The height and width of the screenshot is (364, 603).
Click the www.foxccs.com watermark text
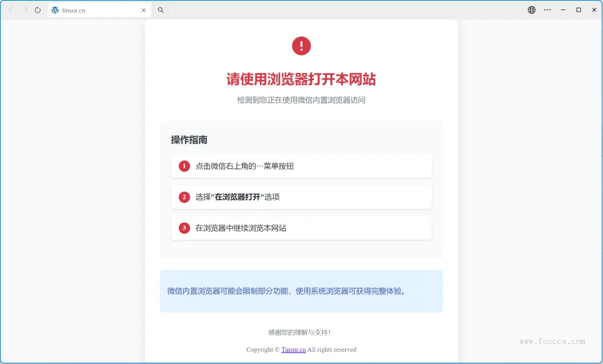552,341
